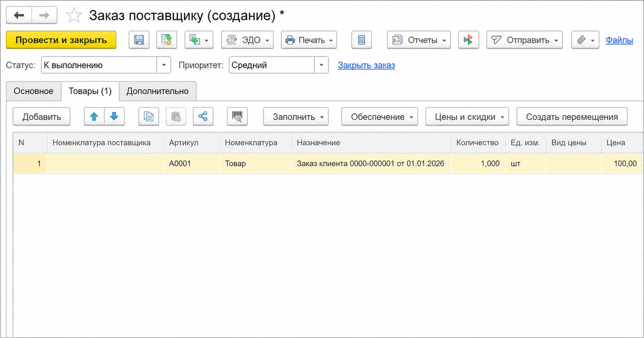Select the 1,000 quantity cell
This screenshot has height=338, width=644.
[x=478, y=164]
